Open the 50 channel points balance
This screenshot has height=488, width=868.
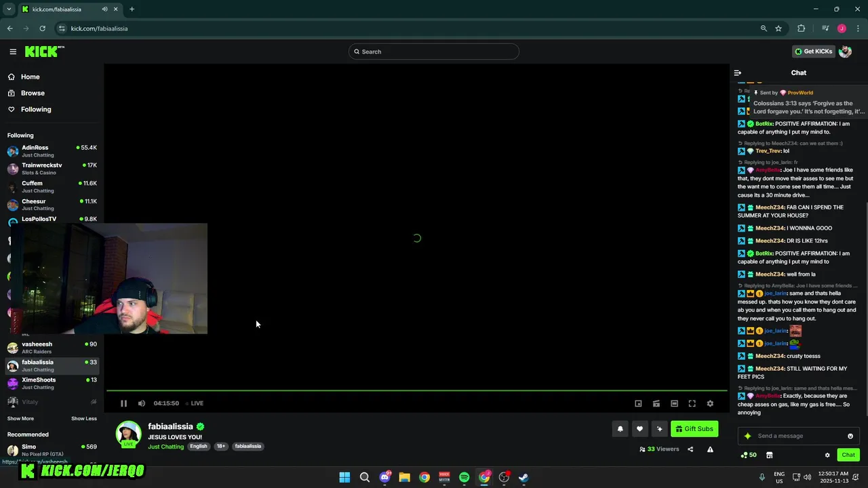pos(749,455)
